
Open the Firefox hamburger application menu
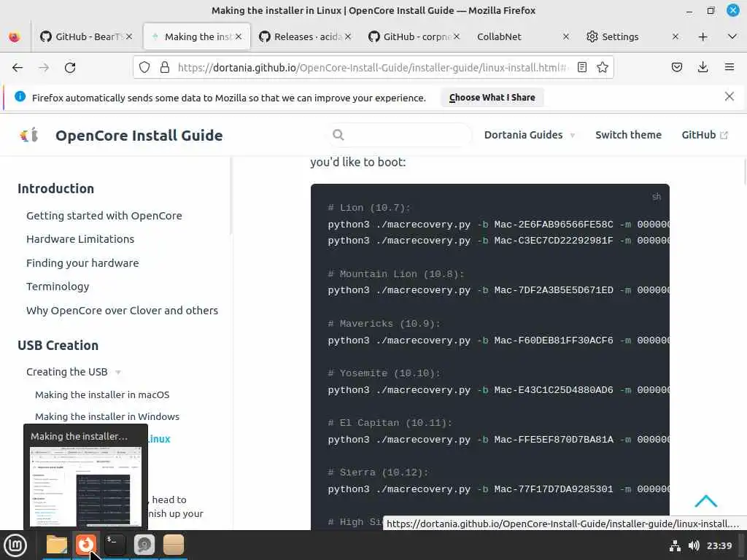pos(729,68)
